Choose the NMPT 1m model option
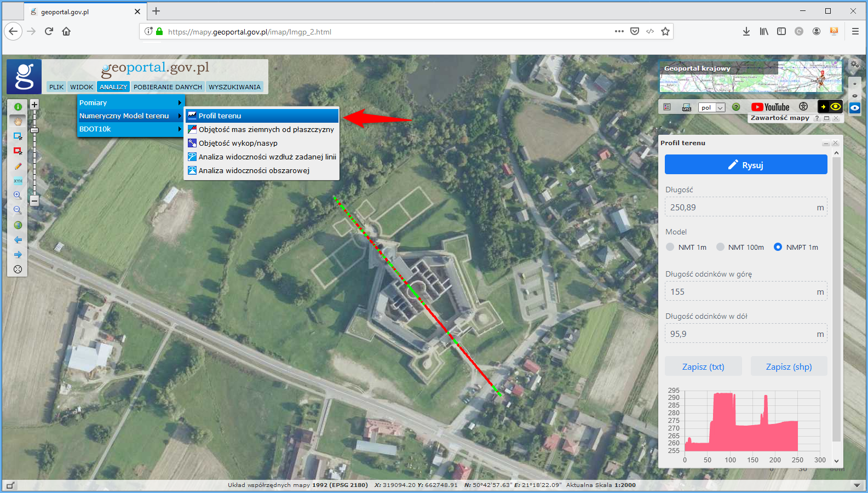 [778, 247]
